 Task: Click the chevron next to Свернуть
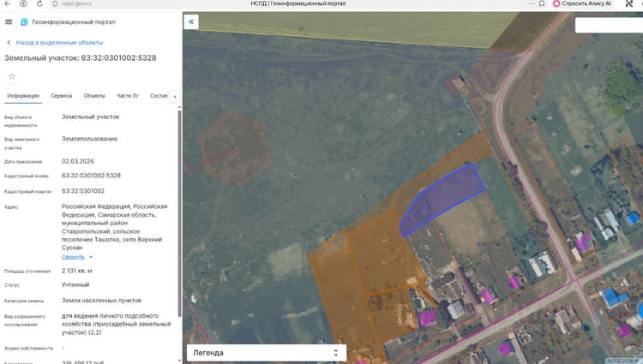91,257
